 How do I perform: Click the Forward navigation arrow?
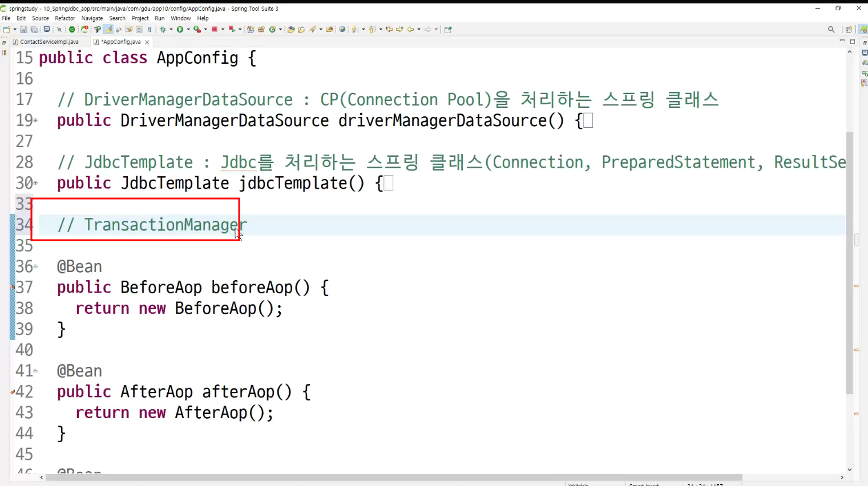427,29
